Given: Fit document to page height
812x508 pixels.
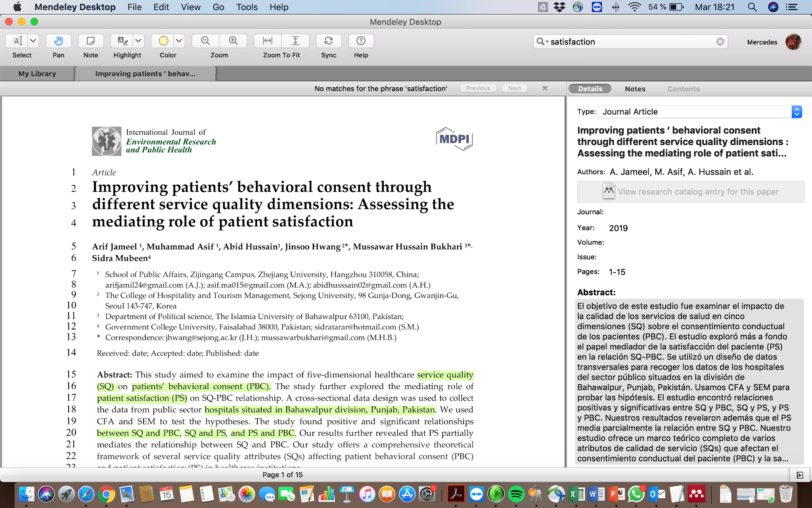Looking at the screenshot, I should click(x=295, y=41).
